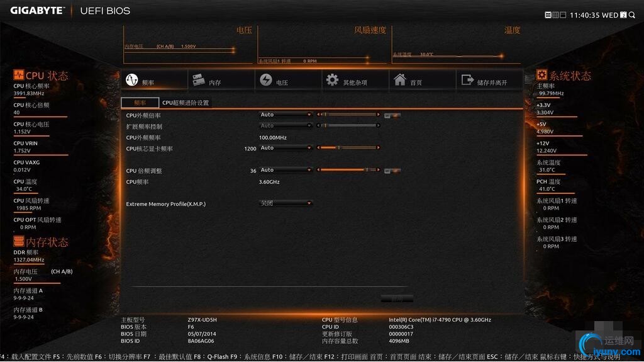The height and width of the screenshot is (362, 644).
Task: Click the 100.00MHz CPU外频频率 value
Action: (273, 137)
